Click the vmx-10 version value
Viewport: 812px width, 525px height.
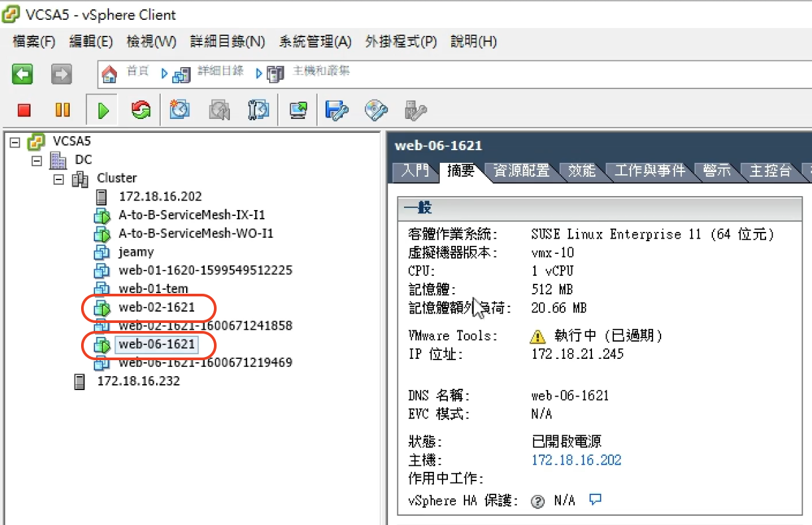click(x=553, y=253)
